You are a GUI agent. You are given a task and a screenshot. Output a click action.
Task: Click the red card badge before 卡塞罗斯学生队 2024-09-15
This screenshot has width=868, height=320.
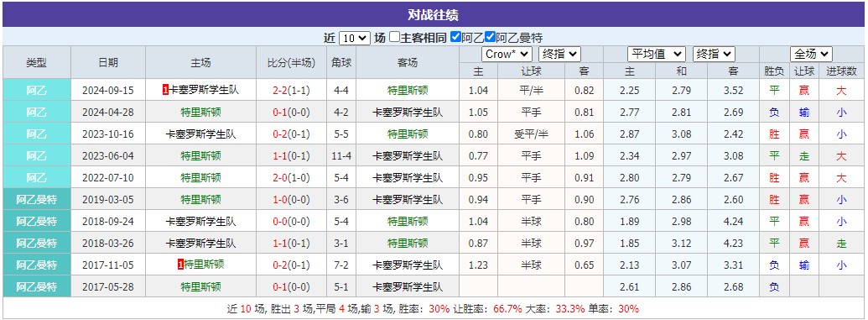click(x=165, y=90)
